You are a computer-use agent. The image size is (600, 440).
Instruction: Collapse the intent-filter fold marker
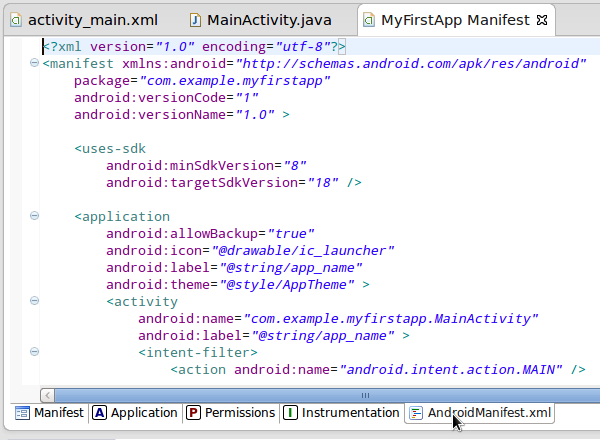[35, 352]
